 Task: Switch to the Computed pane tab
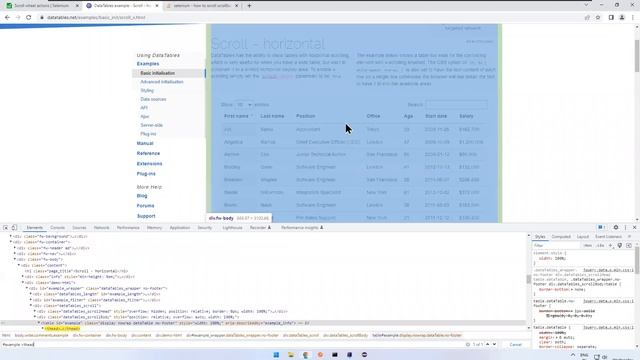pyautogui.click(x=561, y=237)
